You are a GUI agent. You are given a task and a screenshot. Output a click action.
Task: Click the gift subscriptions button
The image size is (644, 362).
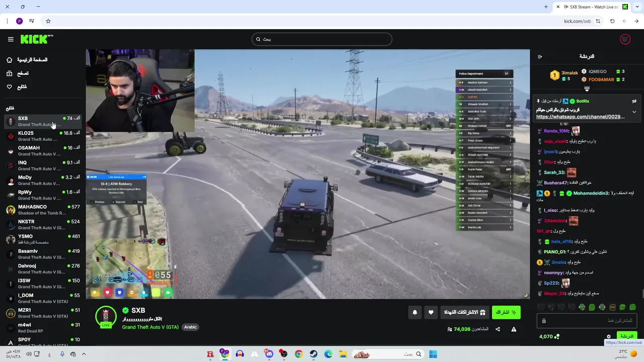click(x=464, y=312)
